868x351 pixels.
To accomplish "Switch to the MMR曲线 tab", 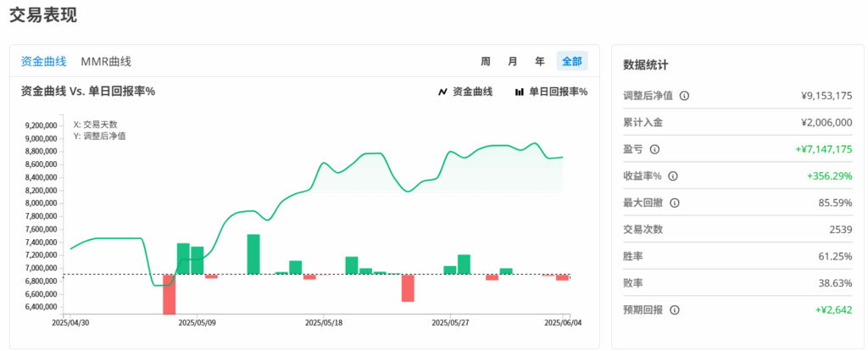I will pos(106,61).
